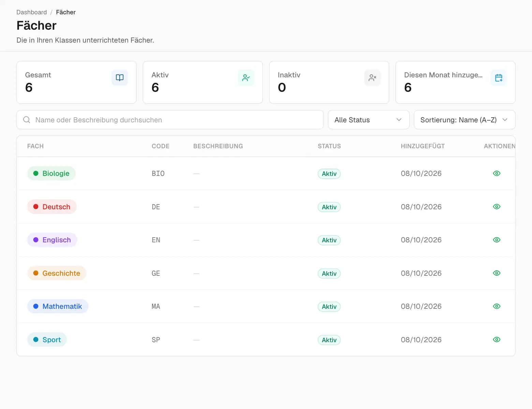
Task: Click the STATUS column header
Action: 329,146
